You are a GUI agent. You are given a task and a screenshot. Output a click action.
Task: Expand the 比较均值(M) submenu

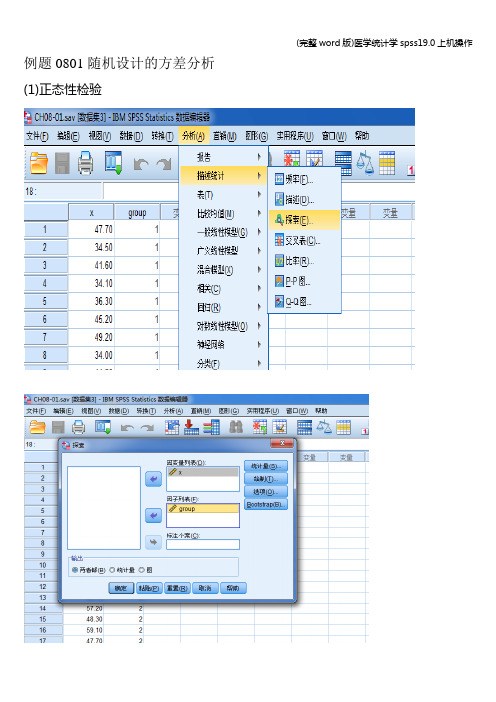[223, 214]
